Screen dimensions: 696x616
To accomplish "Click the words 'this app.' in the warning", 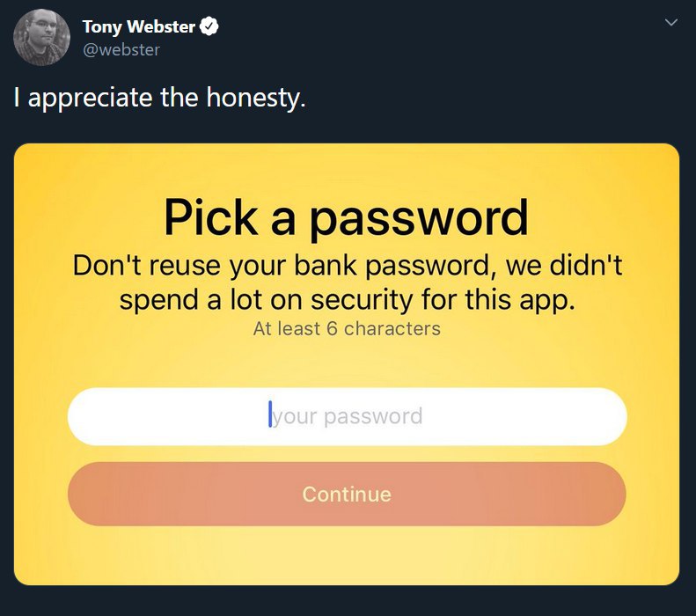I will click(520, 300).
